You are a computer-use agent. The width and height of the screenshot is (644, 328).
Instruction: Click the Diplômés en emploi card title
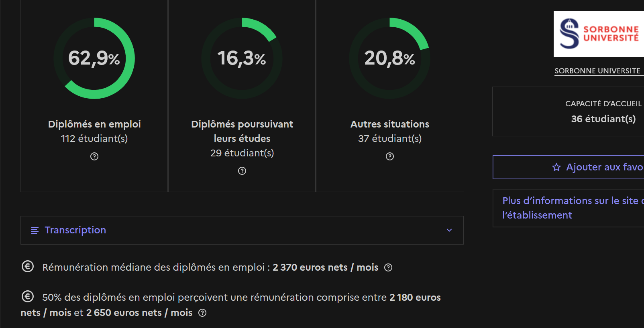[x=94, y=124]
